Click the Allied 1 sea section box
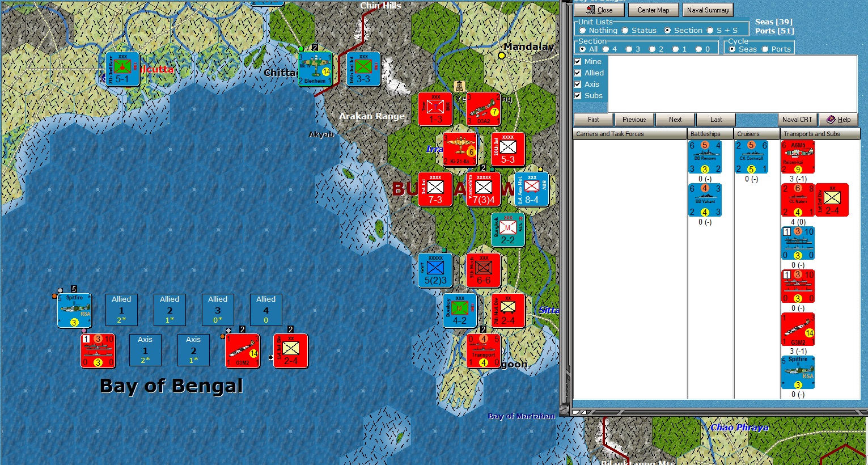The height and width of the screenshot is (465, 868). (121, 310)
